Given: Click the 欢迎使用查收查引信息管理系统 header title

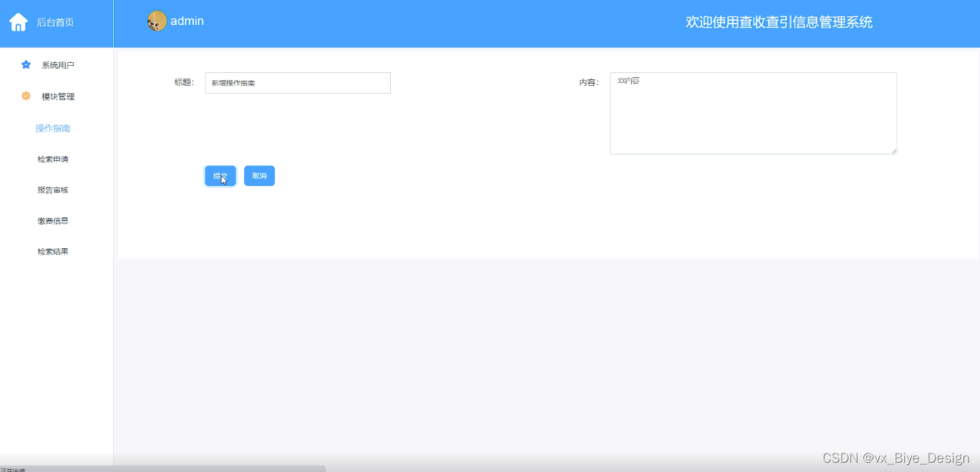Looking at the screenshot, I should coord(779,22).
